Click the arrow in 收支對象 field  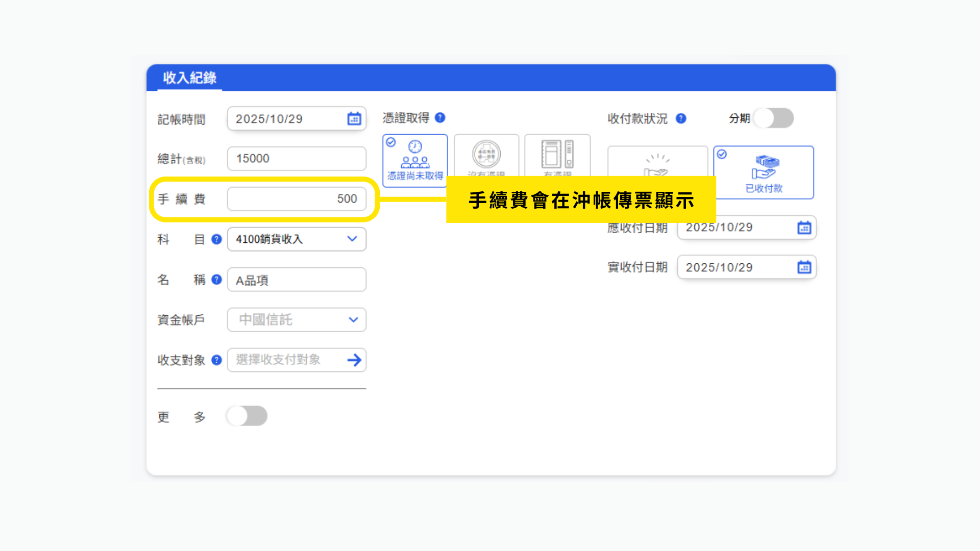[354, 360]
